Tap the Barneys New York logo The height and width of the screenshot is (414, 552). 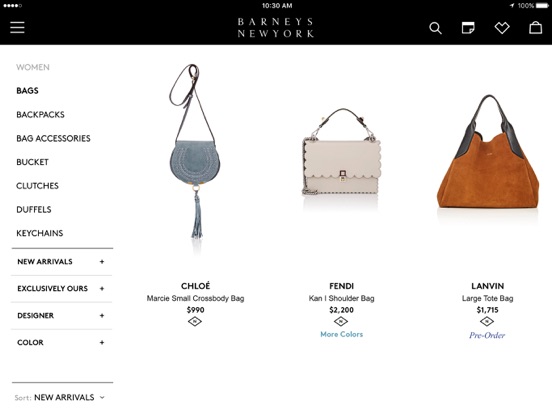point(276,27)
